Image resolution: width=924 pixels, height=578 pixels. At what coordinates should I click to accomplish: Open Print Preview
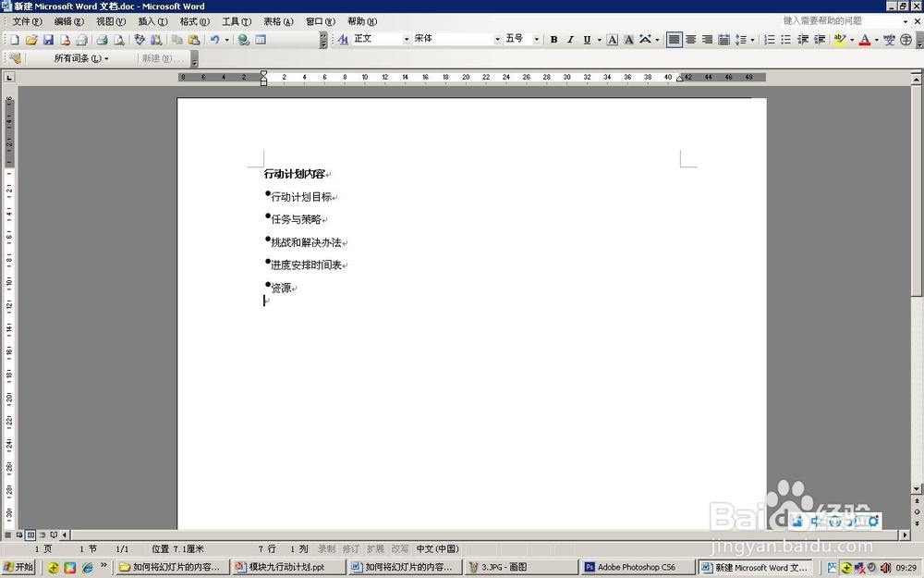[118, 40]
